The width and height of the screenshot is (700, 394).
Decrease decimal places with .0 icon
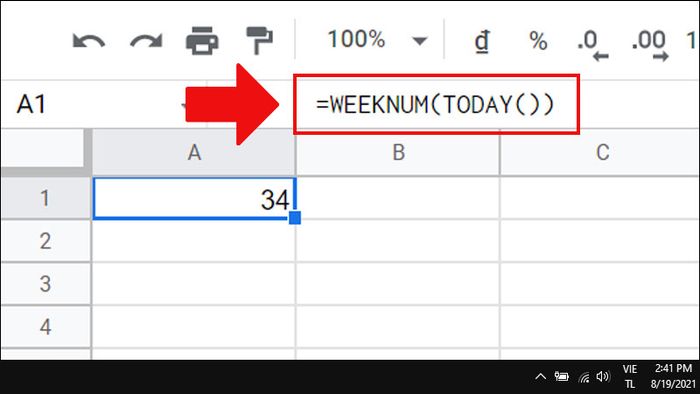pyautogui.click(x=592, y=45)
